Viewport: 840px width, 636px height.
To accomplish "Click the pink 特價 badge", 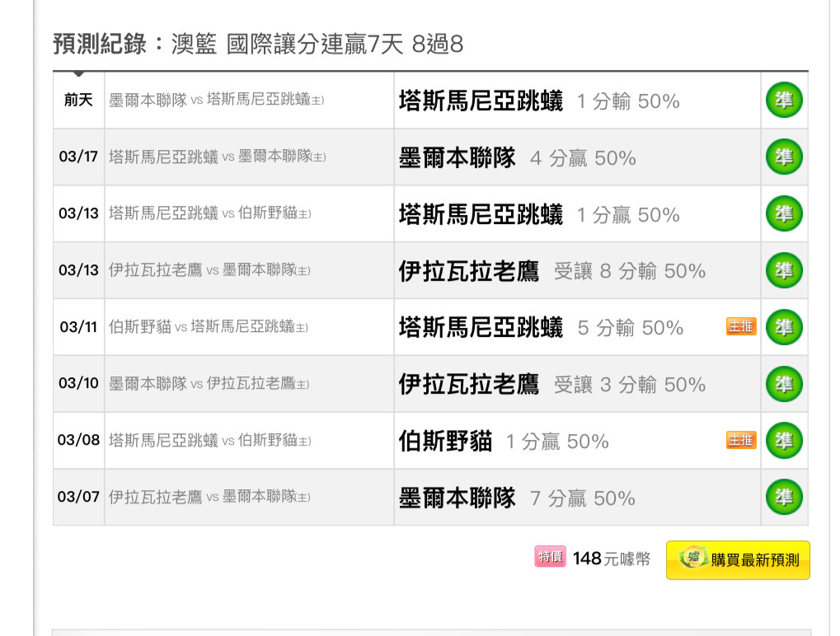I will click(x=550, y=557).
